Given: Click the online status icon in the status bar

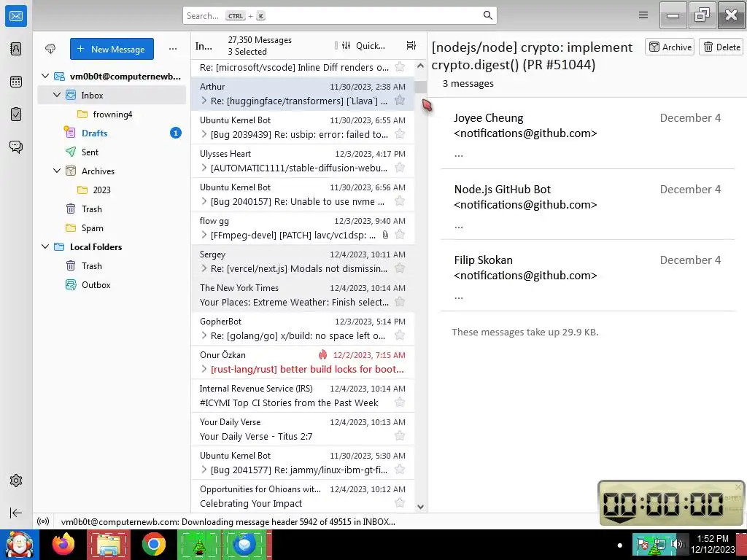Looking at the screenshot, I should pyautogui.click(x=43, y=521).
